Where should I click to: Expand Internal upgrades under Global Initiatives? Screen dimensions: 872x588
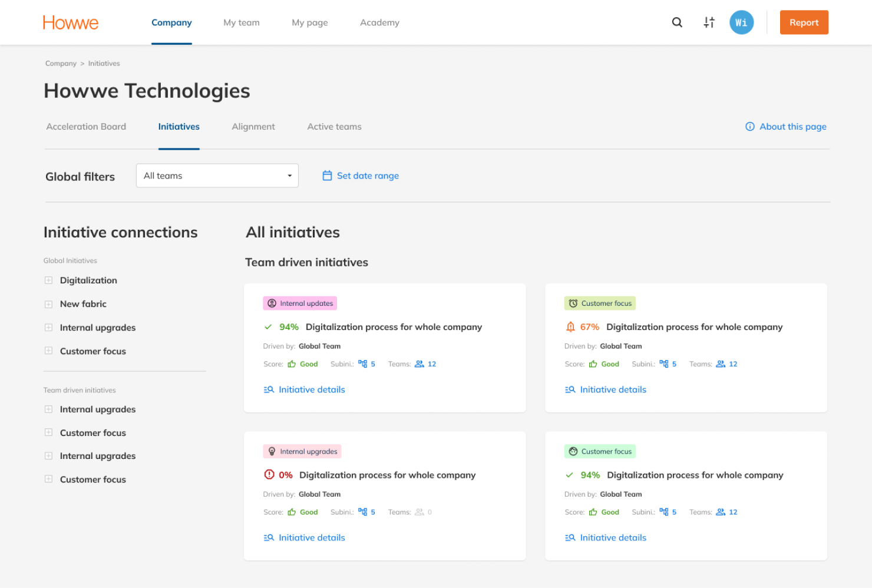tap(48, 327)
